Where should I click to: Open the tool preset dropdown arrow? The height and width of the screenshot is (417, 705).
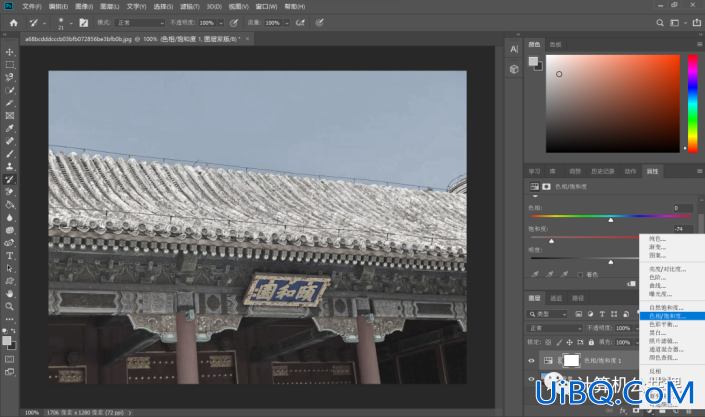[44, 23]
